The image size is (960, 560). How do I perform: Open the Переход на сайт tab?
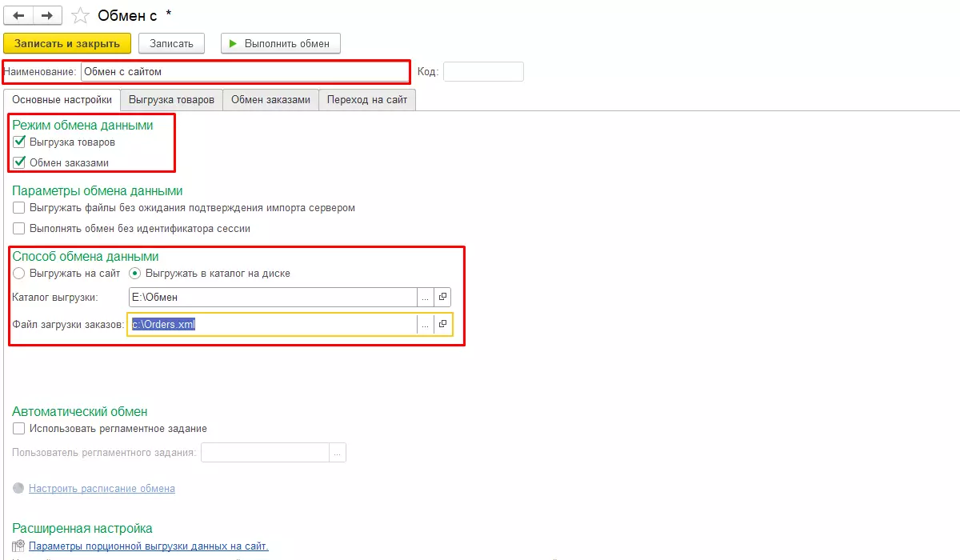(x=367, y=100)
